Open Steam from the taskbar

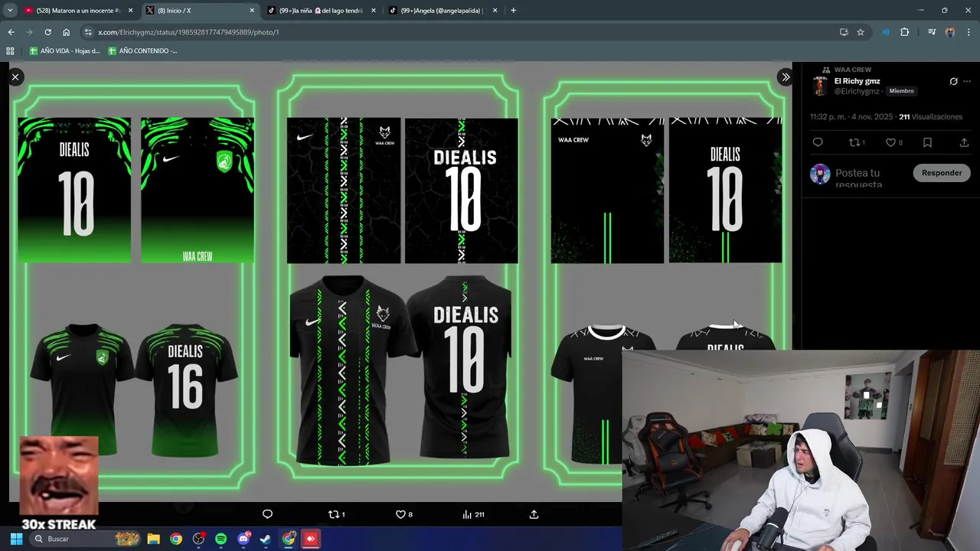click(x=266, y=539)
